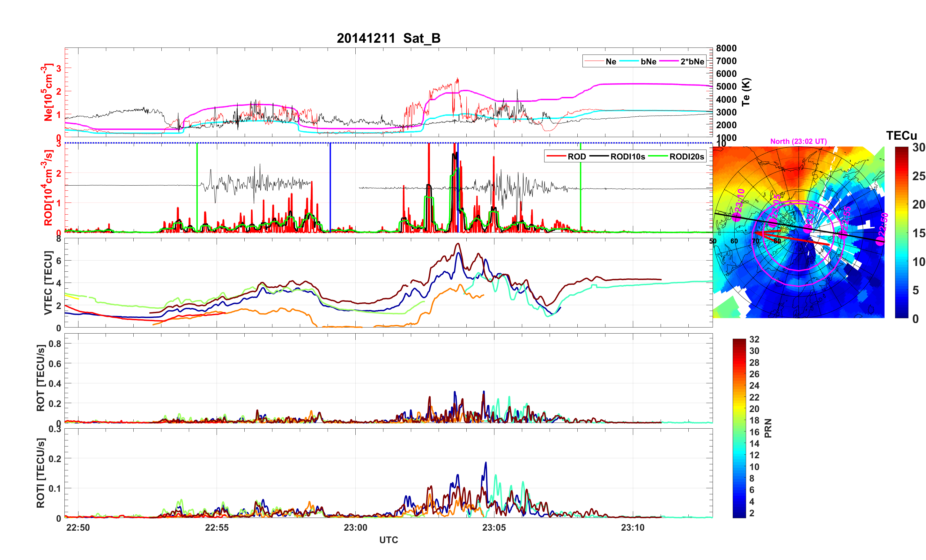
Task: Click the black RODI10s legend line sample
Action: 599,156
